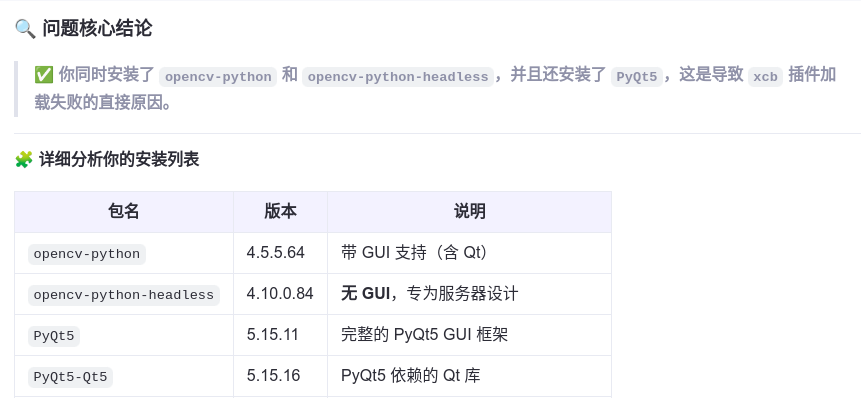Screen dimensions: 861x398
Task: Click the opencv-python code tag in the quote
Action: pyautogui.click(x=218, y=77)
